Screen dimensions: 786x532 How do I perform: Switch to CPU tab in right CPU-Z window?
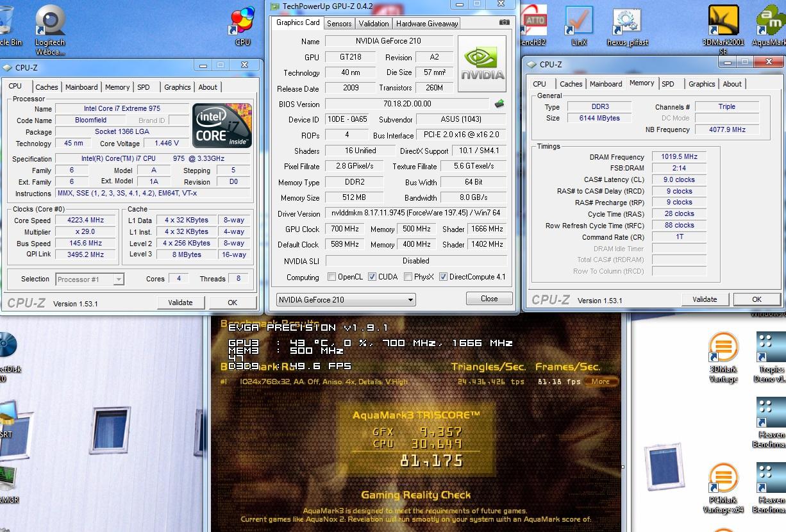coord(540,84)
